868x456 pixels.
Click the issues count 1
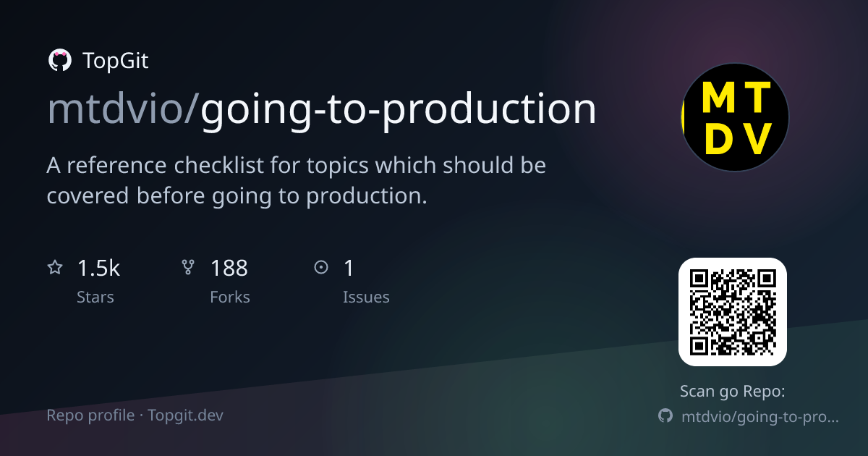click(x=349, y=269)
